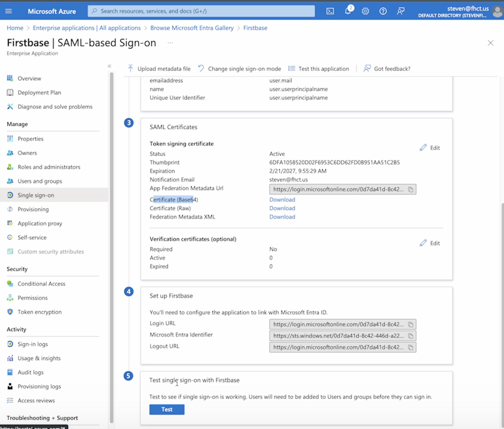
Task: Open more options ellipsis beside page title
Action: click(x=170, y=43)
